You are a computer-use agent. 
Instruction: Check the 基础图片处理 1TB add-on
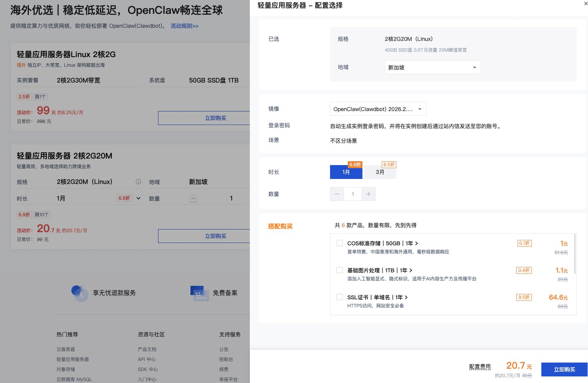pyautogui.click(x=340, y=270)
